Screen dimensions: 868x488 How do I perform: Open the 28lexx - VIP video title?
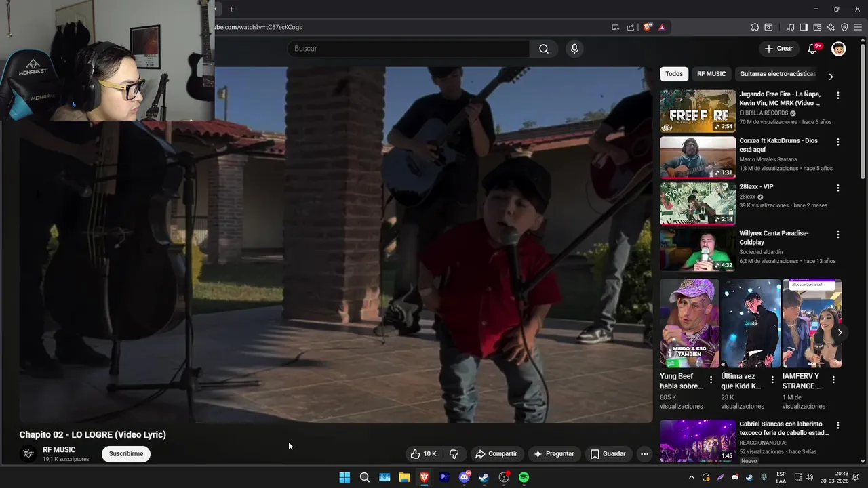click(756, 187)
